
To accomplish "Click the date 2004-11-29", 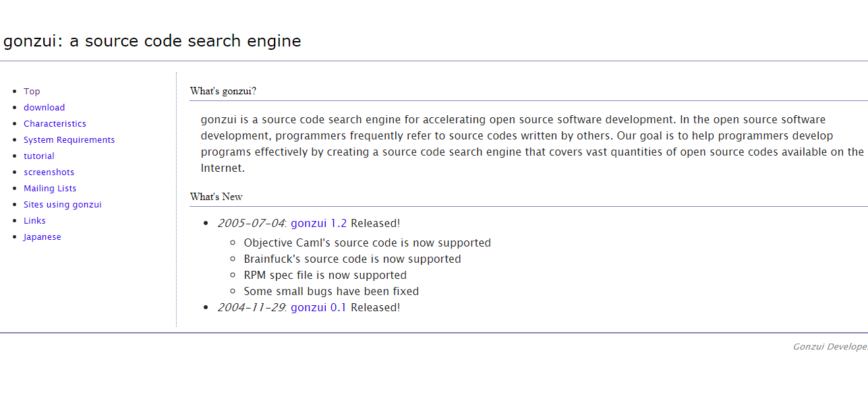I will coord(251,308).
